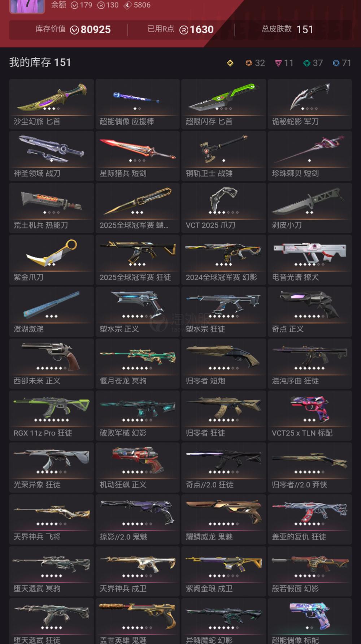The image size is (361, 644).
Task: Filter by orange pentagon rarity showing 32
Action: [x=255, y=63]
